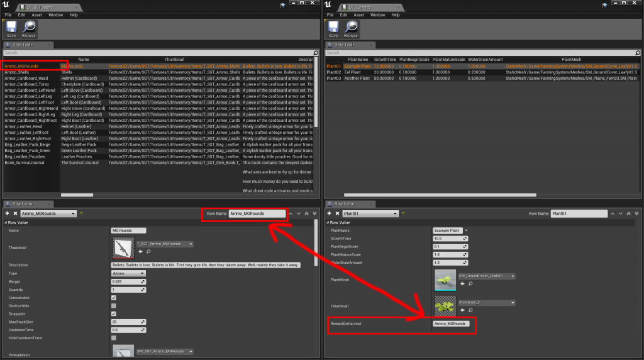This screenshot has width=644, height=360.
Task: Click the RewardOnHarvest input field
Action: pos(450,324)
